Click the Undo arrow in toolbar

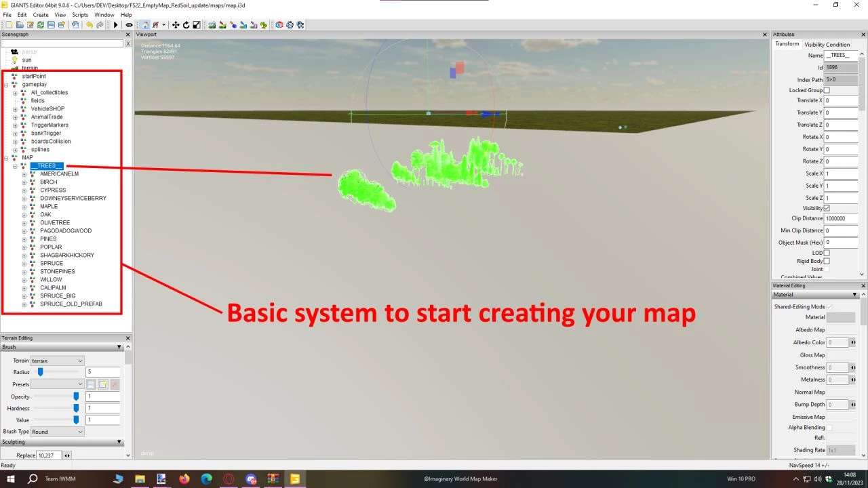pos(89,25)
